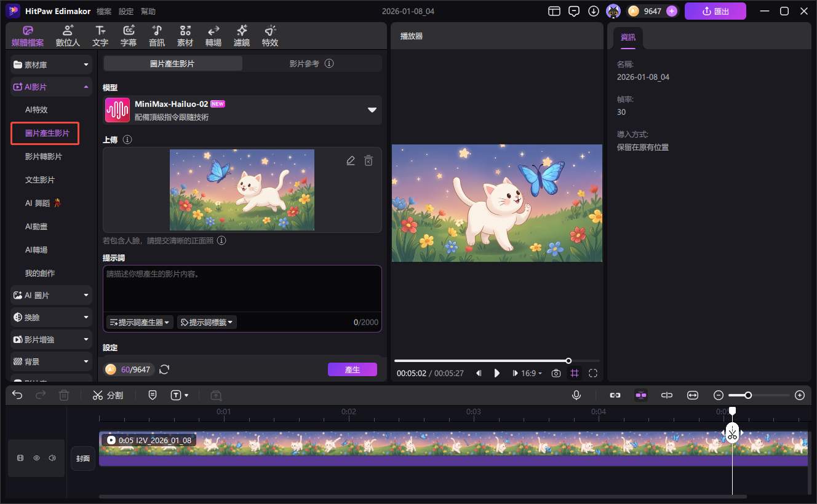This screenshot has height=504, width=817.
Task: Undo the last action in timeline
Action: pos(17,395)
